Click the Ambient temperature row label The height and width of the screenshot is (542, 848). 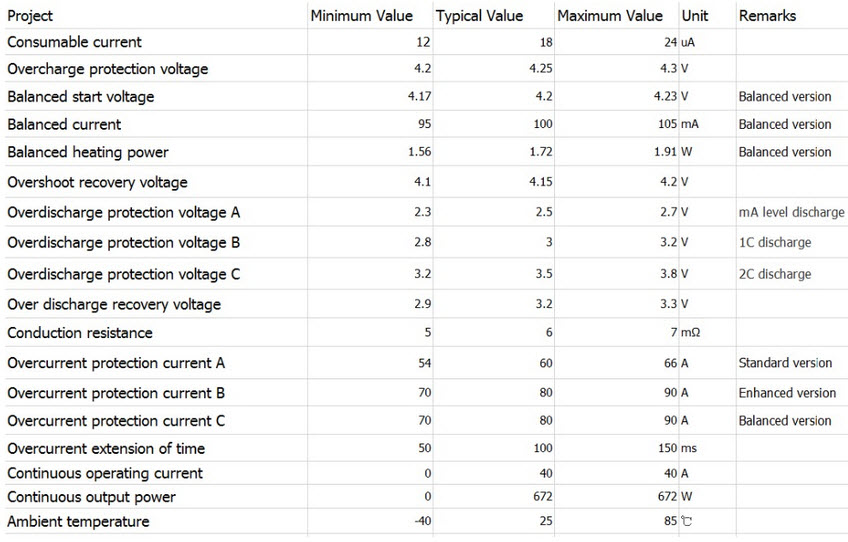[x=78, y=522]
